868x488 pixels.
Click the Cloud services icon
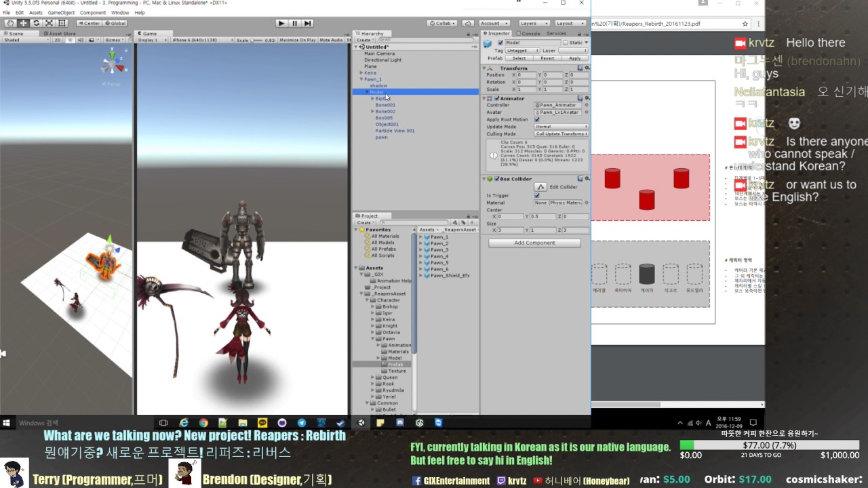point(468,23)
